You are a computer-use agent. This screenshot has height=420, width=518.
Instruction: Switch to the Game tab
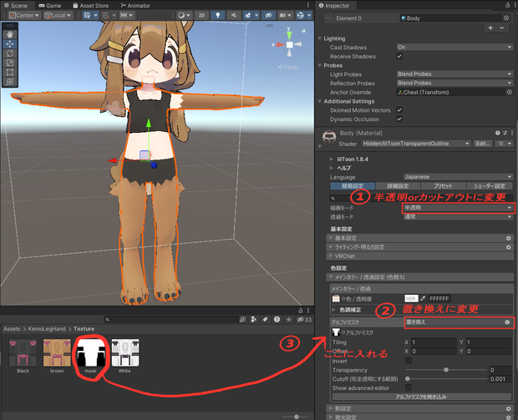pyautogui.click(x=50, y=6)
